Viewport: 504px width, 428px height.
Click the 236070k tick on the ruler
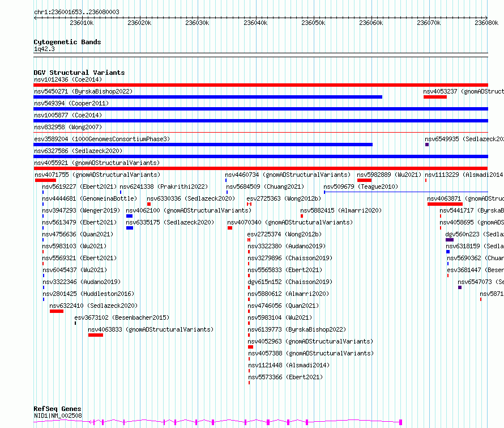[429, 23]
